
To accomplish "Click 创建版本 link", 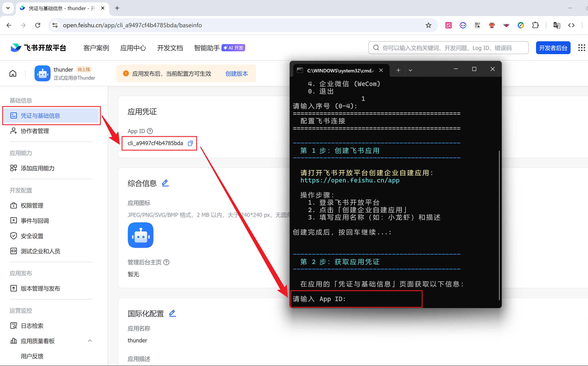I will click(x=237, y=74).
